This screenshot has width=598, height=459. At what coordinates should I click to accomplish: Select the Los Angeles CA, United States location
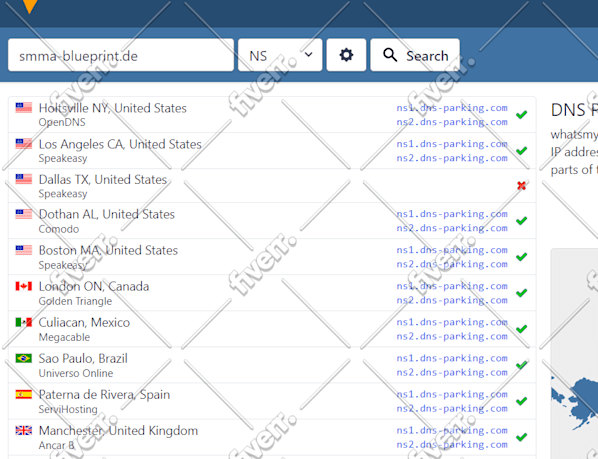(120, 144)
